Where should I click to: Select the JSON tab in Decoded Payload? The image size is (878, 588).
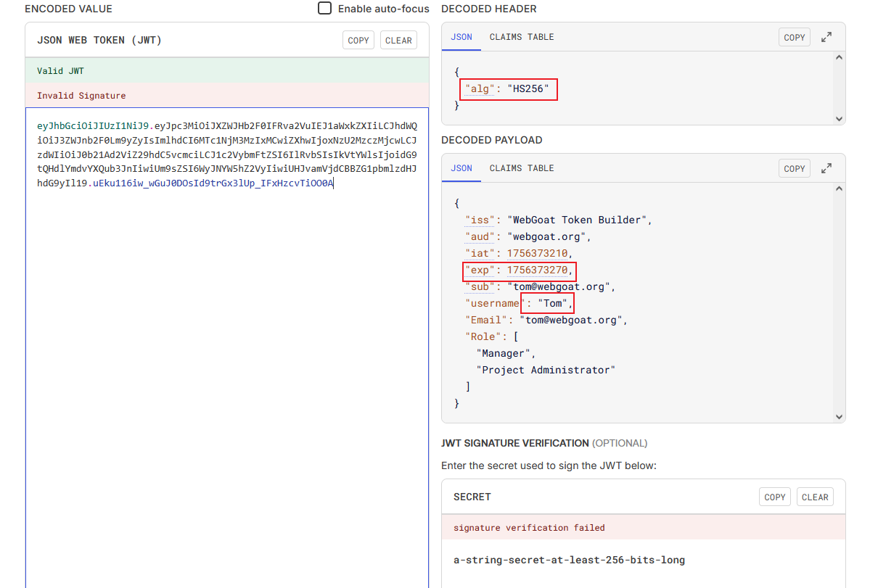pos(461,168)
